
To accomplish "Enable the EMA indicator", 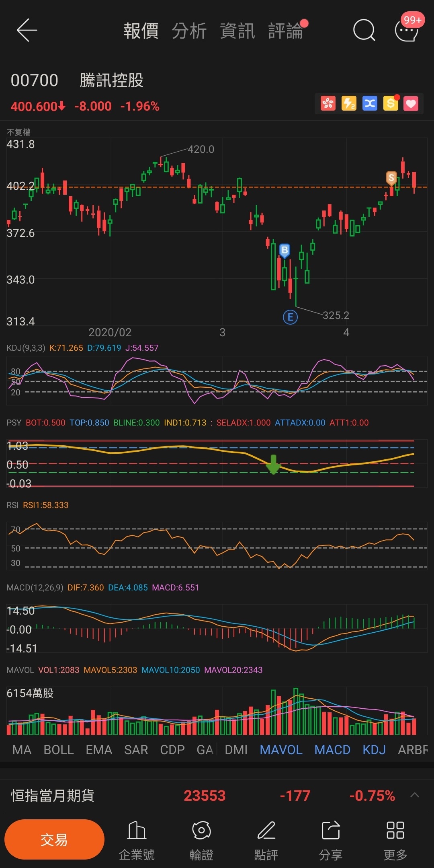I will (99, 750).
